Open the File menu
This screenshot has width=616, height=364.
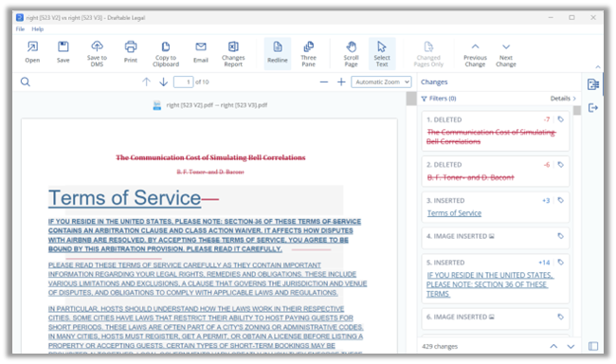pos(20,29)
